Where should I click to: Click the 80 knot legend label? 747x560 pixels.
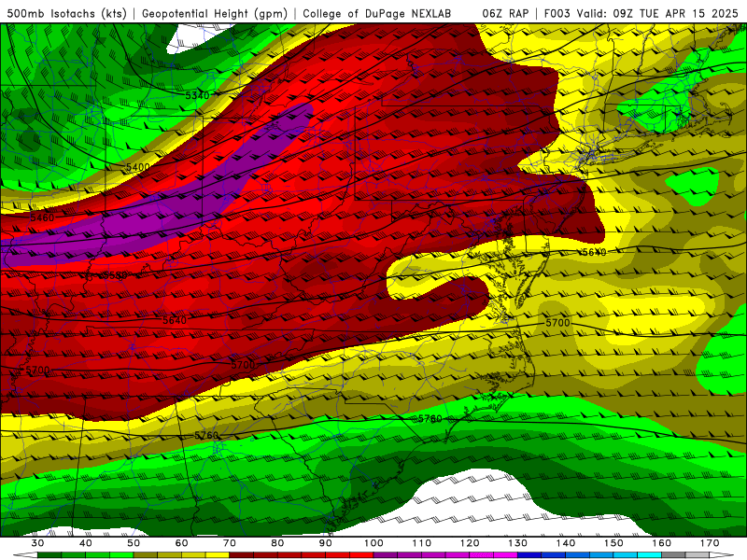coord(277,543)
